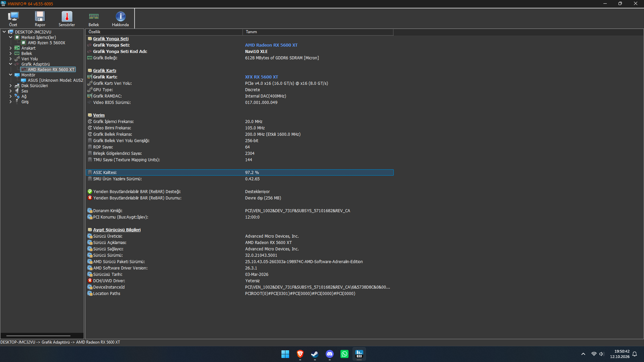The width and height of the screenshot is (644, 362).
Task: Click the XFX RX 5600 XT link
Action: pyautogui.click(x=261, y=77)
